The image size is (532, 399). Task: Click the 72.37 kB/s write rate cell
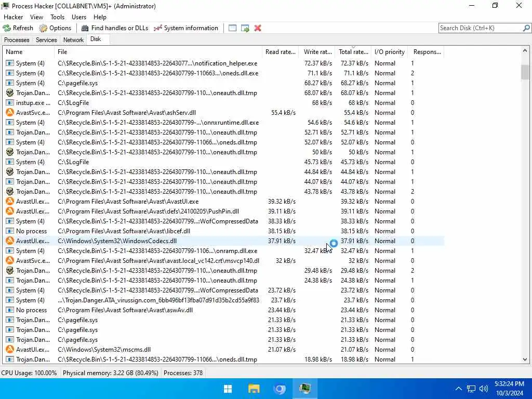coord(318,63)
